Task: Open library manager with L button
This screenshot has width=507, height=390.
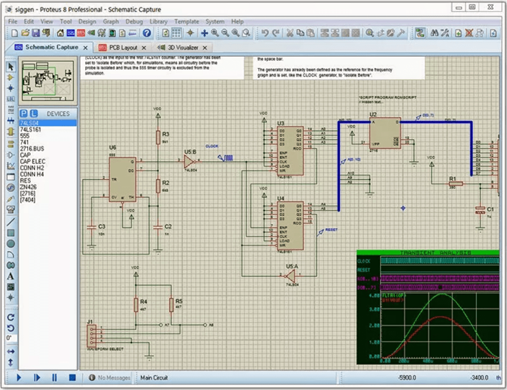Action: click(x=34, y=113)
